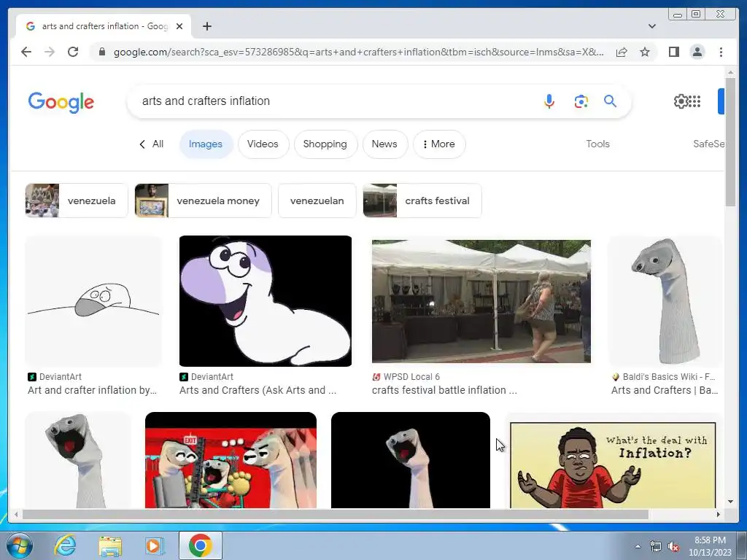The width and height of the screenshot is (747, 560).
Task: Reload the page with the refresh icon
Action: coord(73,52)
